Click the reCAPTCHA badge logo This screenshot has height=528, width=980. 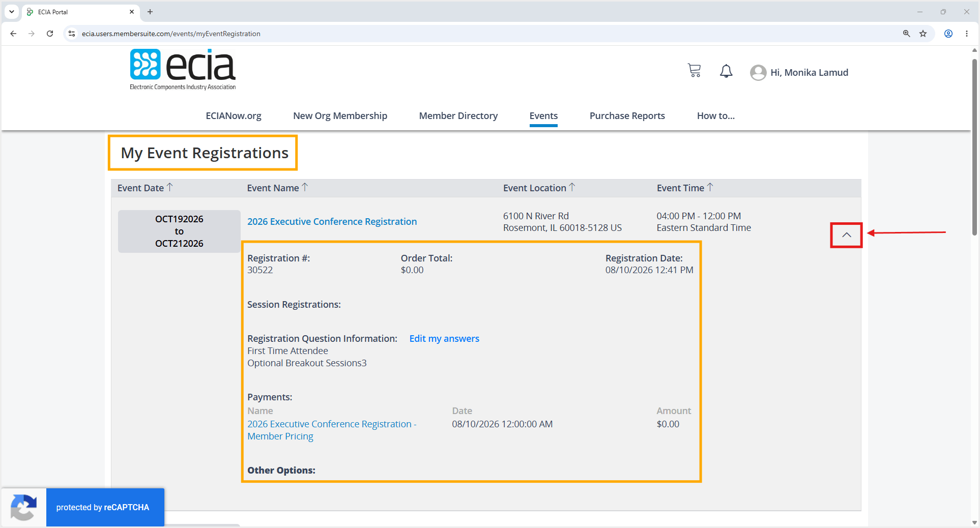[x=23, y=507]
